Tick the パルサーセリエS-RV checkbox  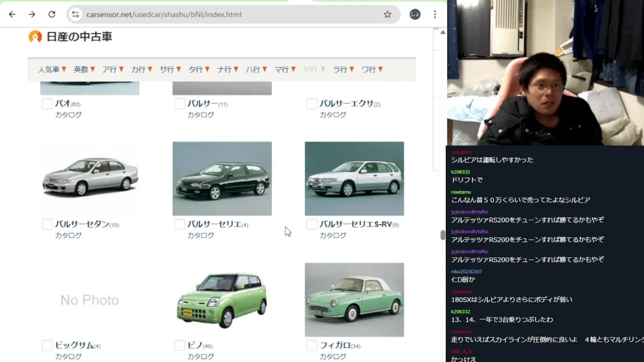(x=312, y=224)
